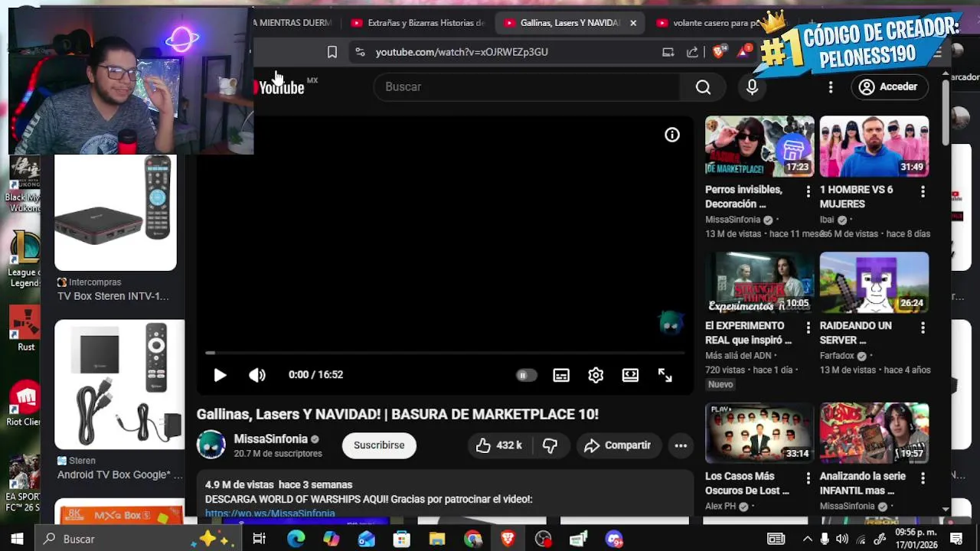Image resolution: width=980 pixels, height=551 pixels.
Task: Click the Windows taskbar Buscar search box
Action: (x=138, y=539)
